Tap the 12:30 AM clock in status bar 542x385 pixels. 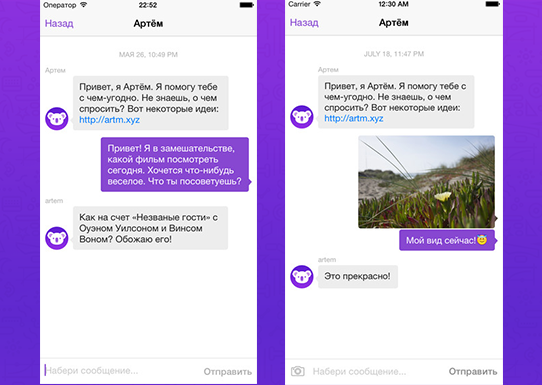[393, 4]
